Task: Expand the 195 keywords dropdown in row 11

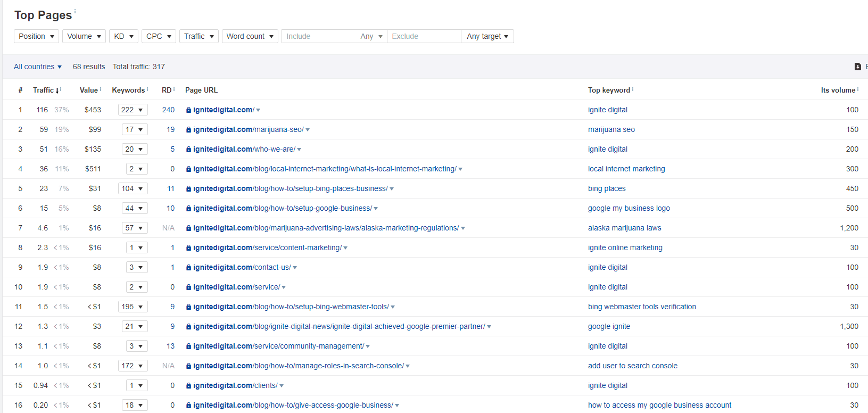Action: 133,307
